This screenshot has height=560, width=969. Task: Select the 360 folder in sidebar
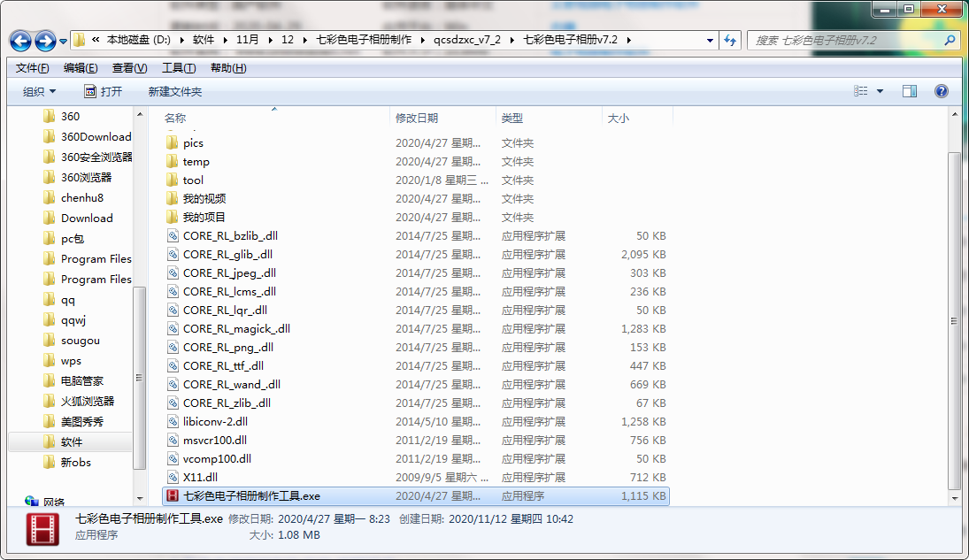[70, 116]
